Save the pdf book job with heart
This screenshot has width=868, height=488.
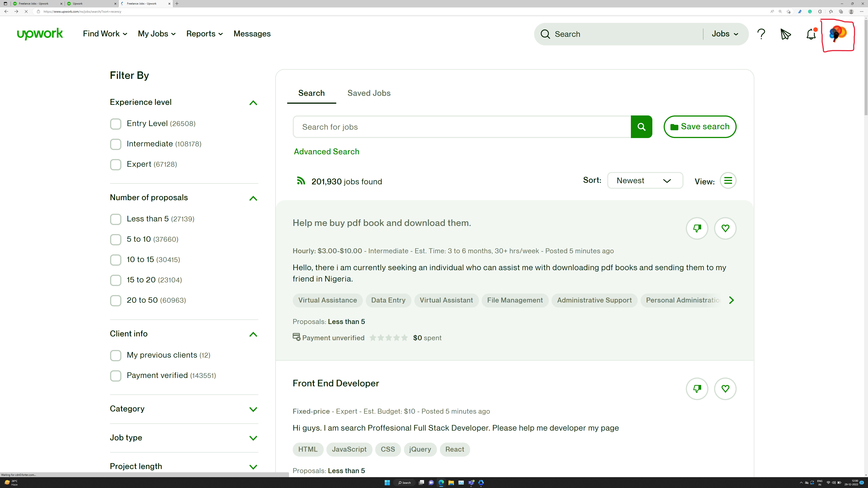(x=725, y=228)
